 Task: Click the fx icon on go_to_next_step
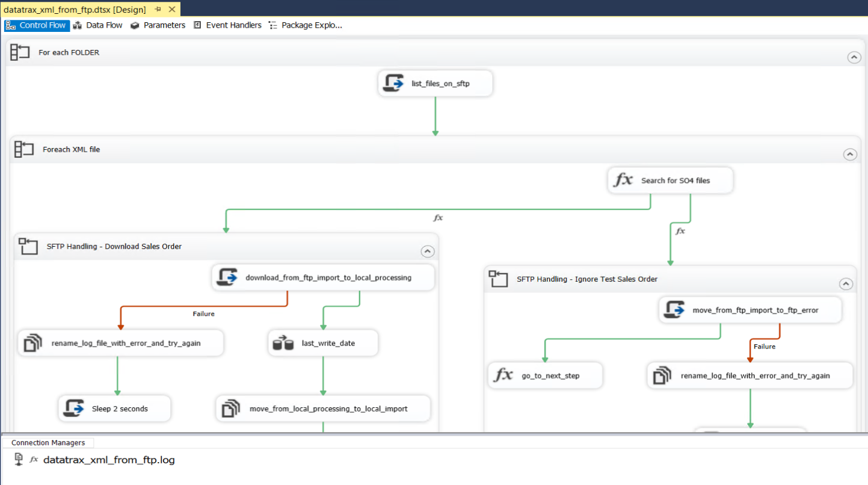[x=503, y=375]
